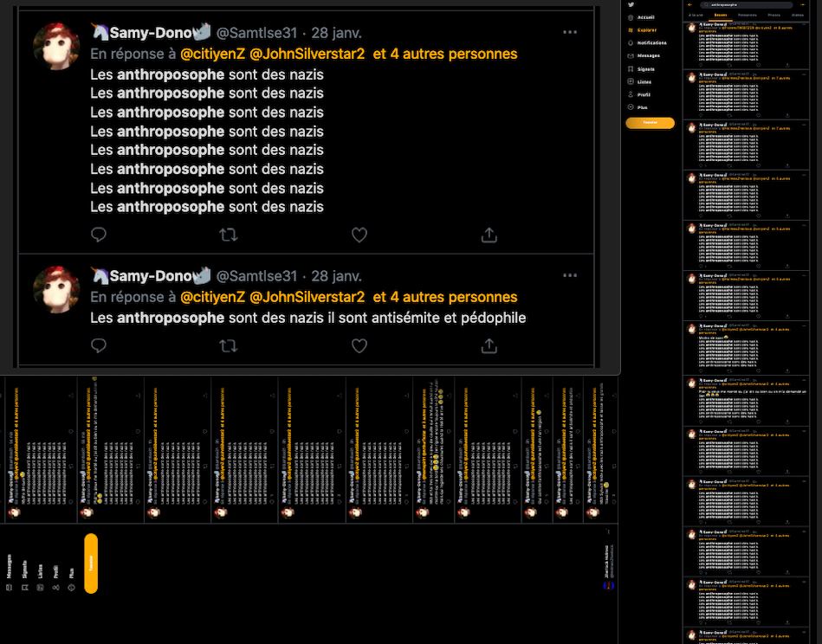The image size is (822, 644).
Task: Like the large tweet mentioning antisémite
Action: 359,346
